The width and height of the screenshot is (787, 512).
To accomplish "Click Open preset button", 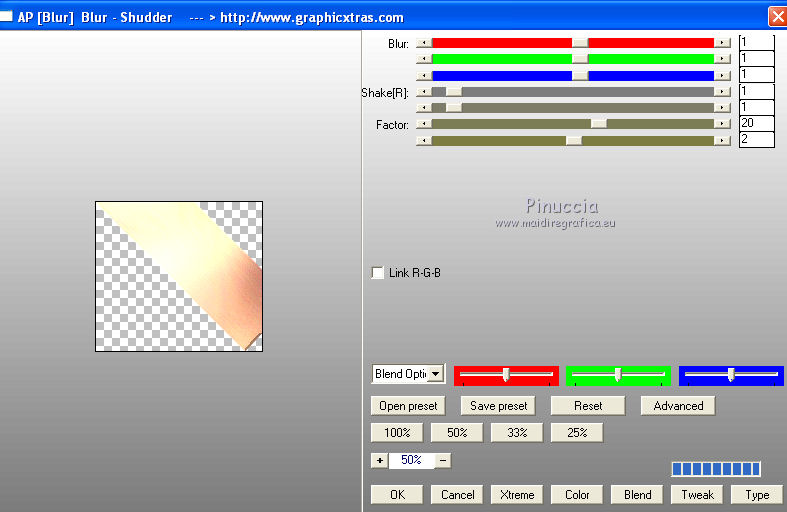I will click(408, 406).
